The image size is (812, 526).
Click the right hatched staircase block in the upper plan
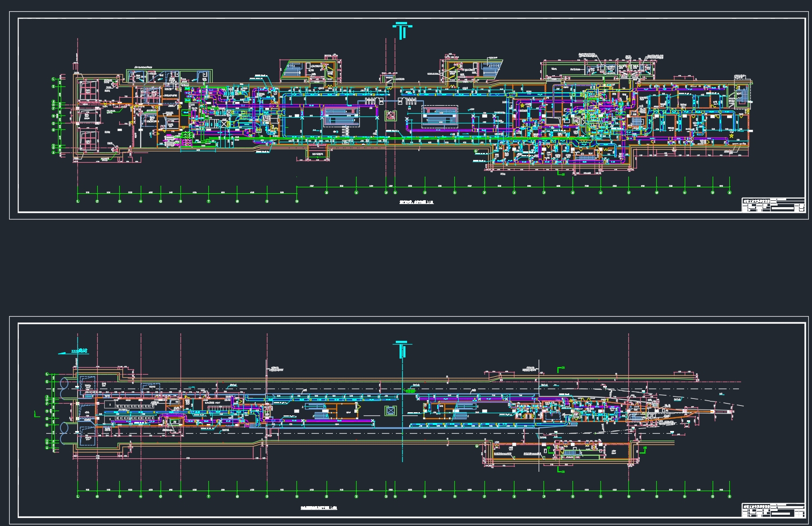pyautogui.click(x=440, y=116)
